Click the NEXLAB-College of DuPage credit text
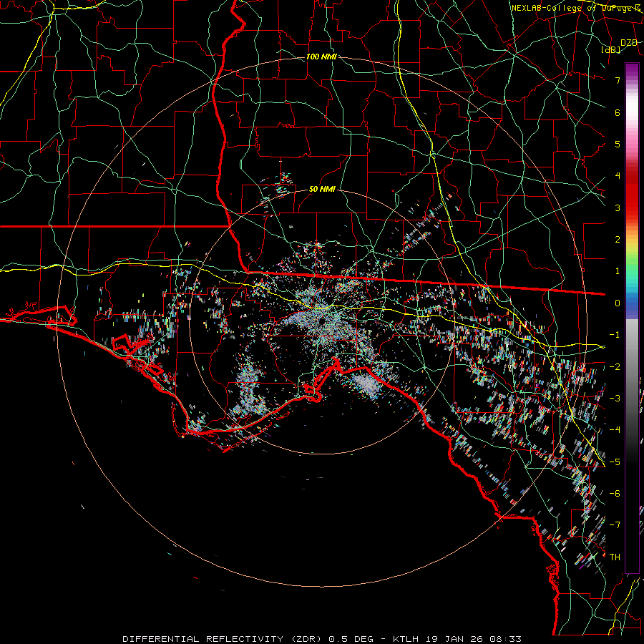This screenshot has width=644, height=644. pyautogui.click(x=576, y=8)
